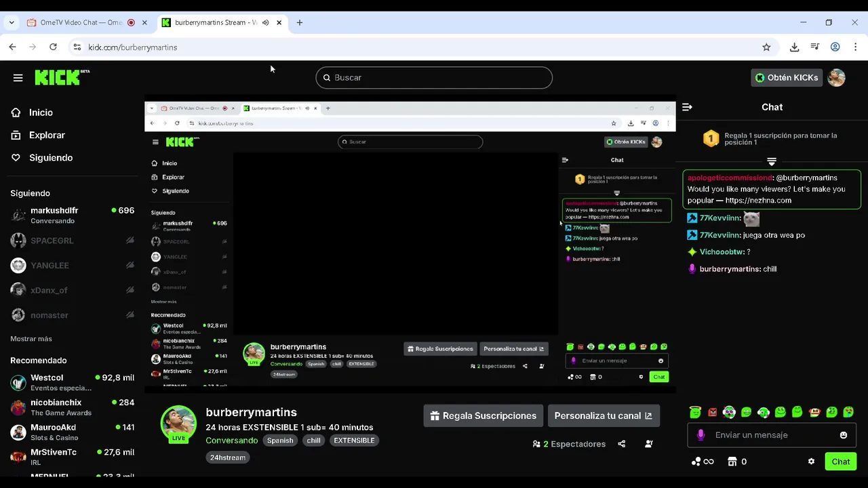Select the red-hat monkey emote

[x=814, y=412]
